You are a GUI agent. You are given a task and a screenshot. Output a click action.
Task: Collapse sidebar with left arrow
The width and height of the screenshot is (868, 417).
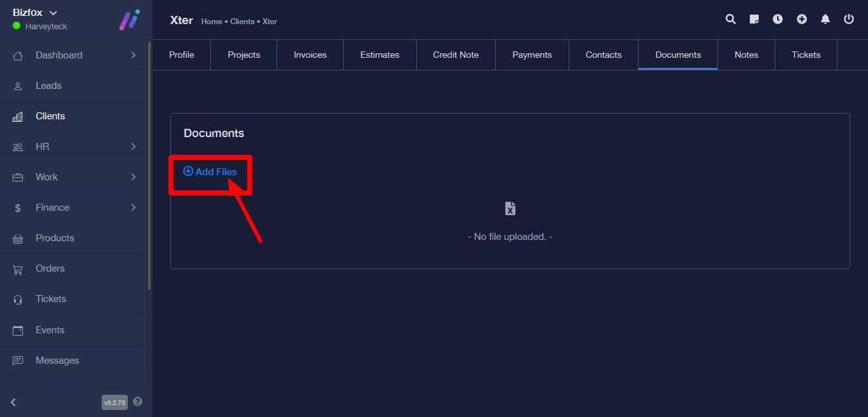click(x=13, y=402)
